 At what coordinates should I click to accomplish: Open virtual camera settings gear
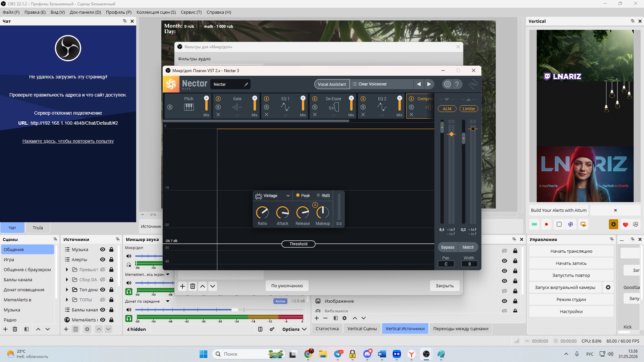click(x=608, y=287)
